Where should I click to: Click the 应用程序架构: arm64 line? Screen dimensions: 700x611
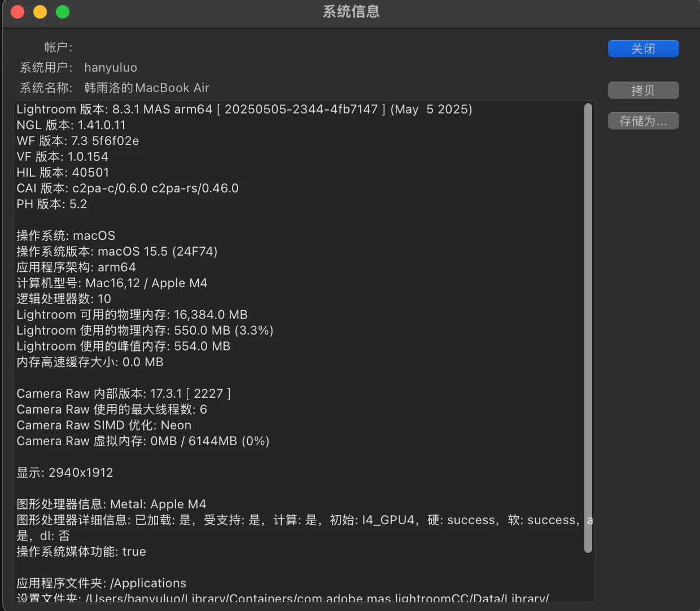click(x=76, y=267)
